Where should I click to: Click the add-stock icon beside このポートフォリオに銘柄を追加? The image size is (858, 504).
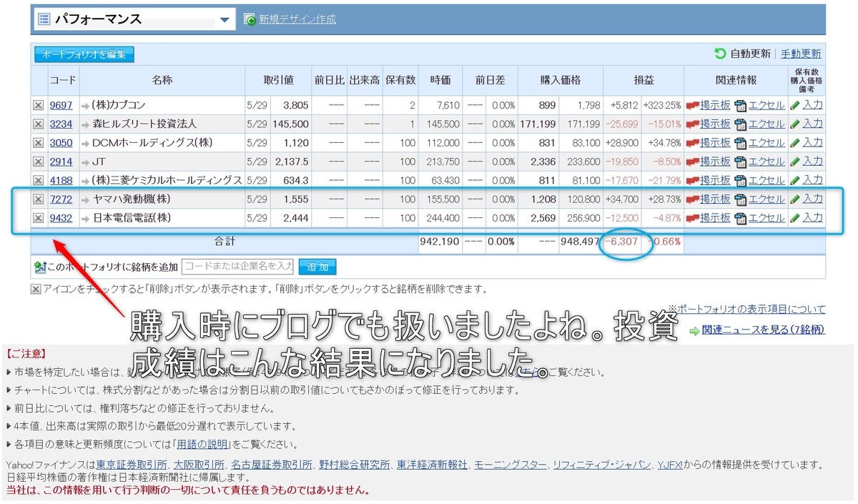click(40, 267)
